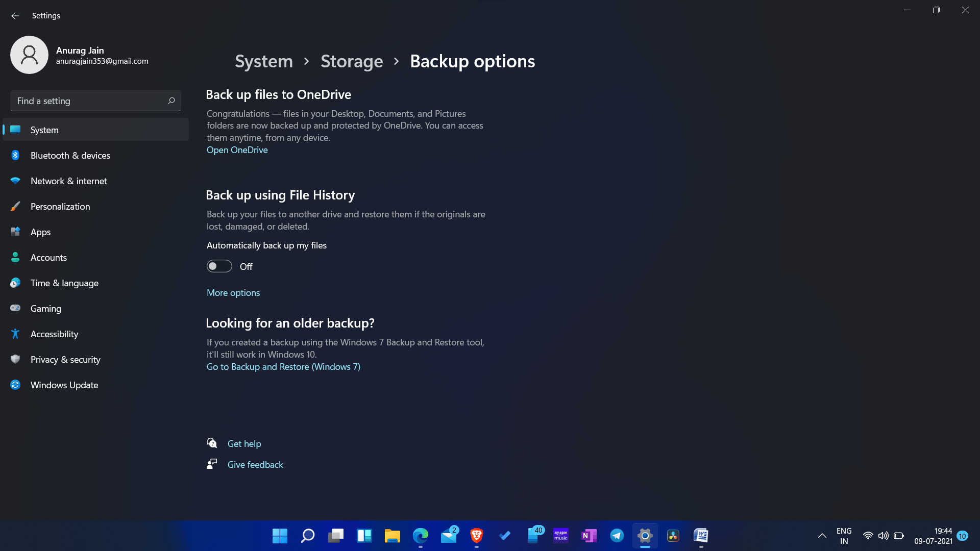
Task: Click the Telegram taskbar icon
Action: point(617,536)
